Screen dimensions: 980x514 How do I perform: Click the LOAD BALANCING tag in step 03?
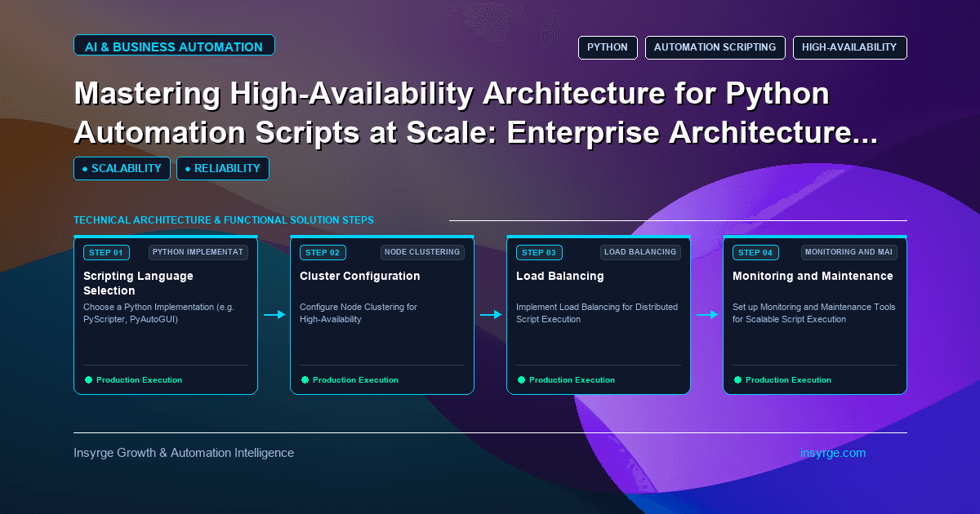click(640, 252)
